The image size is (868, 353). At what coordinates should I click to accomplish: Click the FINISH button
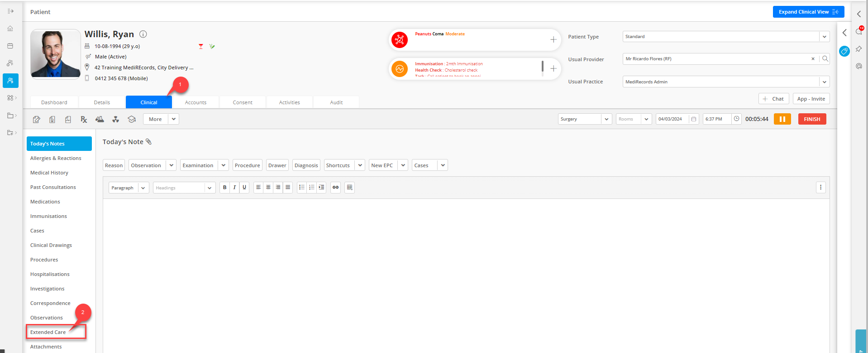tap(812, 119)
